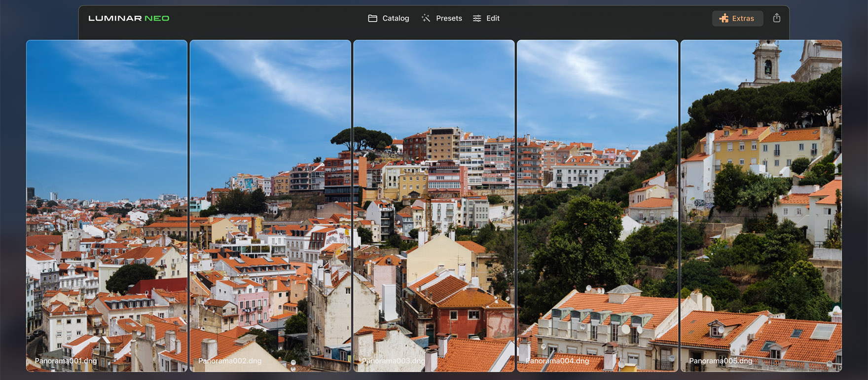The width and height of the screenshot is (868, 380).
Task: Click the Extras puzzle piece icon
Action: point(723,18)
